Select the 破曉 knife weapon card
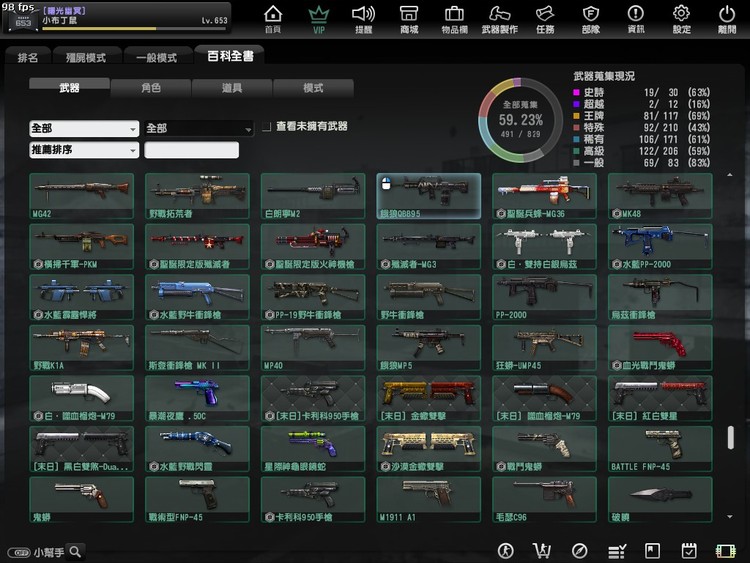 tap(660, 499)
